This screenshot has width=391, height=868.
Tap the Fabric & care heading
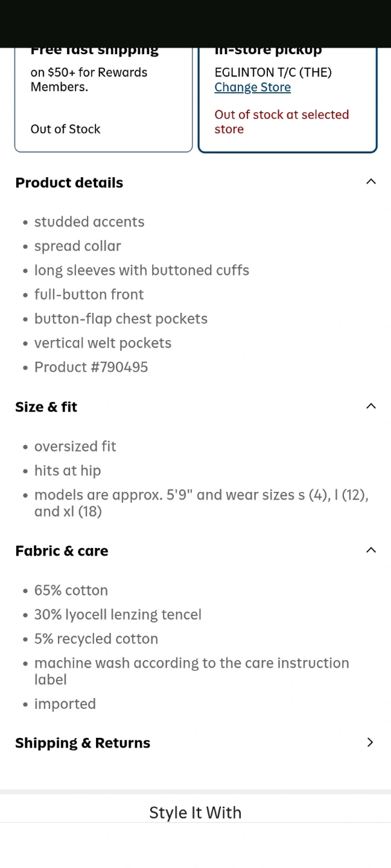pos(62,551)
